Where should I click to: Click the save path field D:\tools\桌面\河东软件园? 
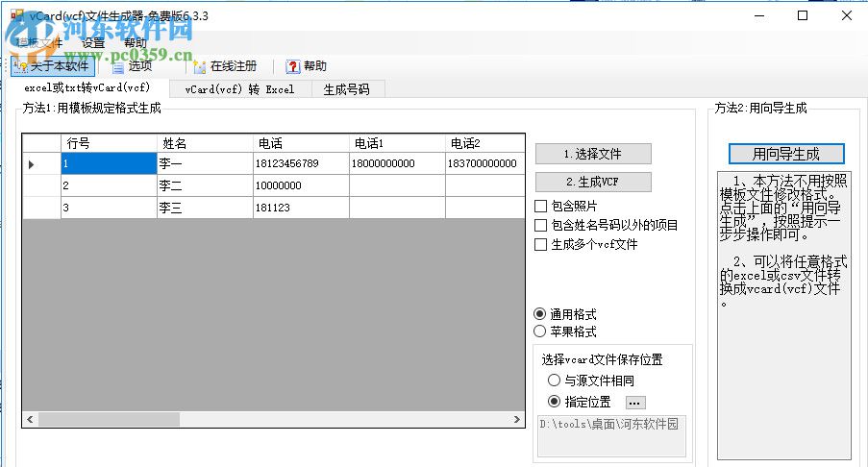point(611,436)
